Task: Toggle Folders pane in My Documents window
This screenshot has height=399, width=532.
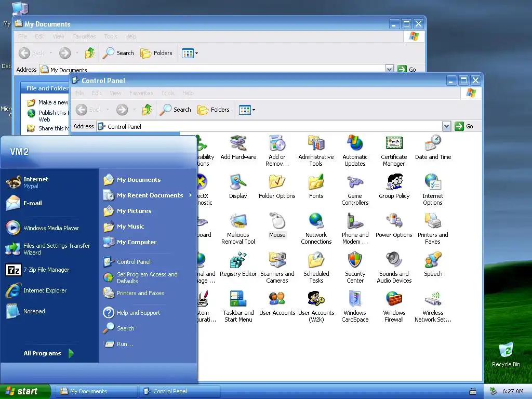Action: [x=156, y=53]
